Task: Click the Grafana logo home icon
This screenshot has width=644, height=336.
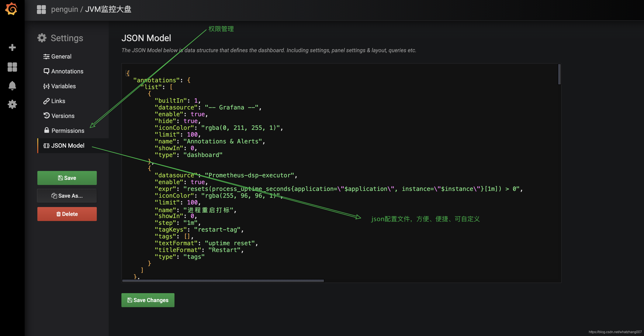Action: pos(11,9)
